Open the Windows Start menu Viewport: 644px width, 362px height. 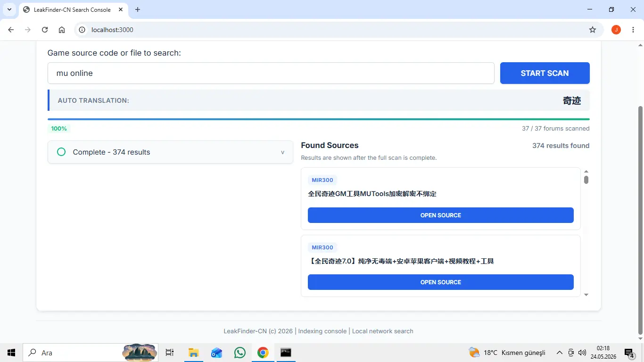(x=11, y=353)
